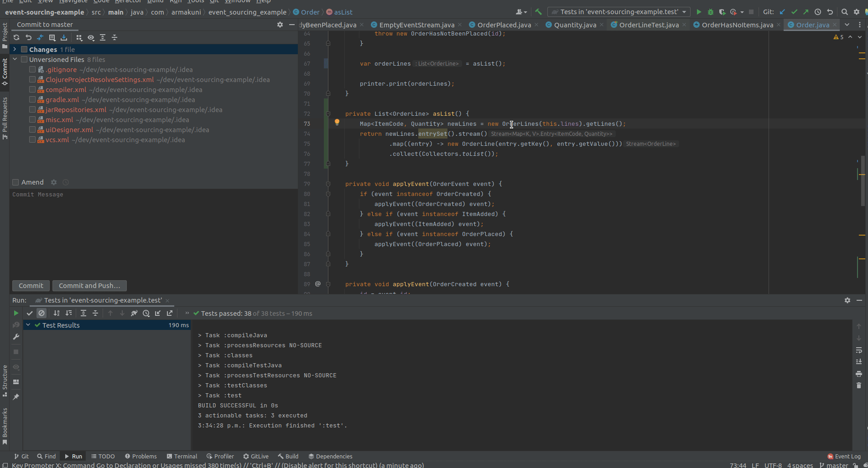The height and width of the screenshot is (468, 868).
Task: Open the Terminal tool window
Action: [182, 456]
